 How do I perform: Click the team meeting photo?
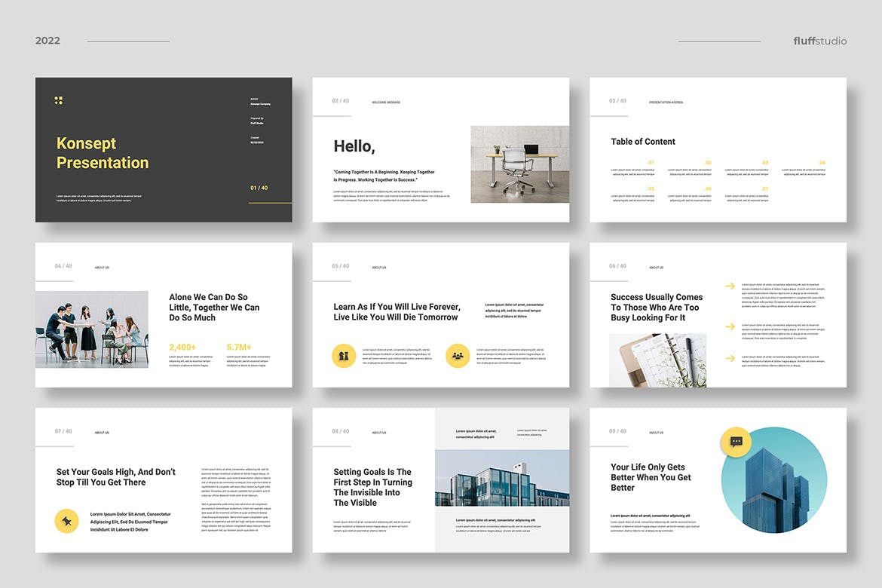tap(92, 329)
